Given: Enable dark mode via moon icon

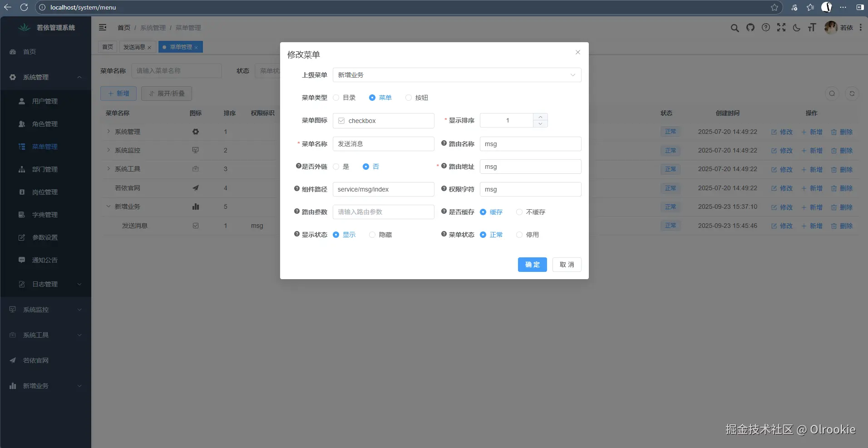Looking at the screenshot, I should [x=797, y=28].
